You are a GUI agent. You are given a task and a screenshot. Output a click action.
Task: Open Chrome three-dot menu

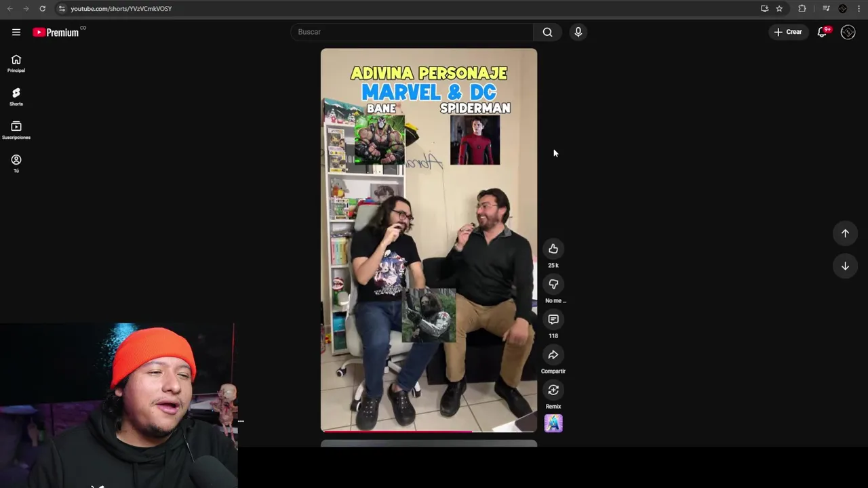(x=859, y=8)
